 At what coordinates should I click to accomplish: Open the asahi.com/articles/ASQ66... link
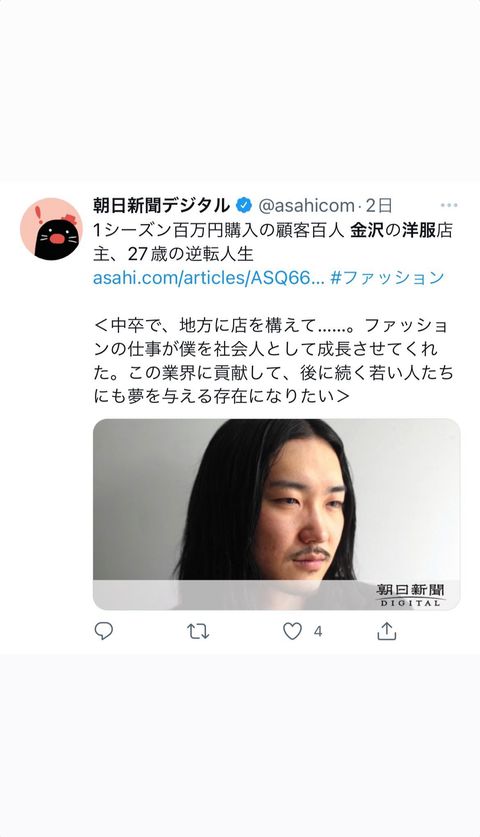tap(208, 278)
